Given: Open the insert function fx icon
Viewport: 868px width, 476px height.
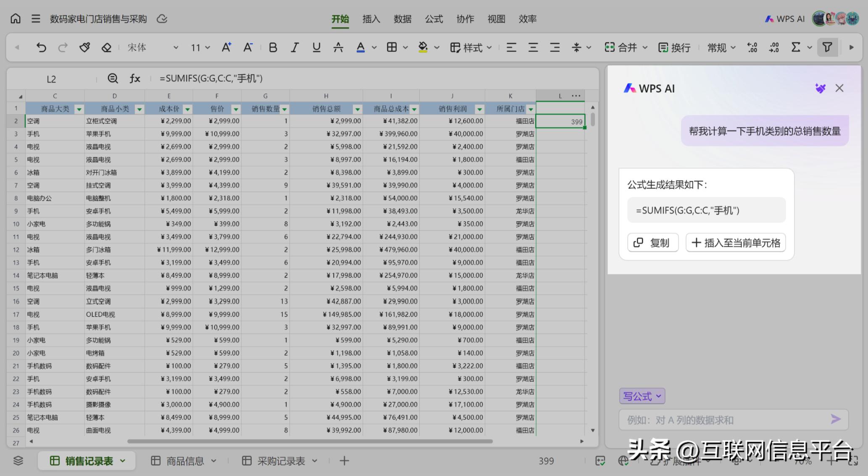Looking at the screenshot, I should pos(134,78).
